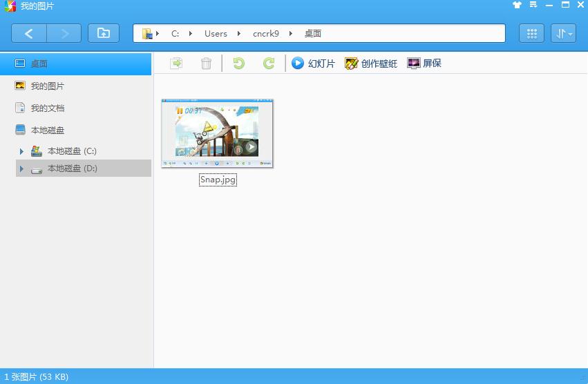Switch thumbnail view with the grid icon
This screenshot has height=384, width=588.
click(531, 33)
